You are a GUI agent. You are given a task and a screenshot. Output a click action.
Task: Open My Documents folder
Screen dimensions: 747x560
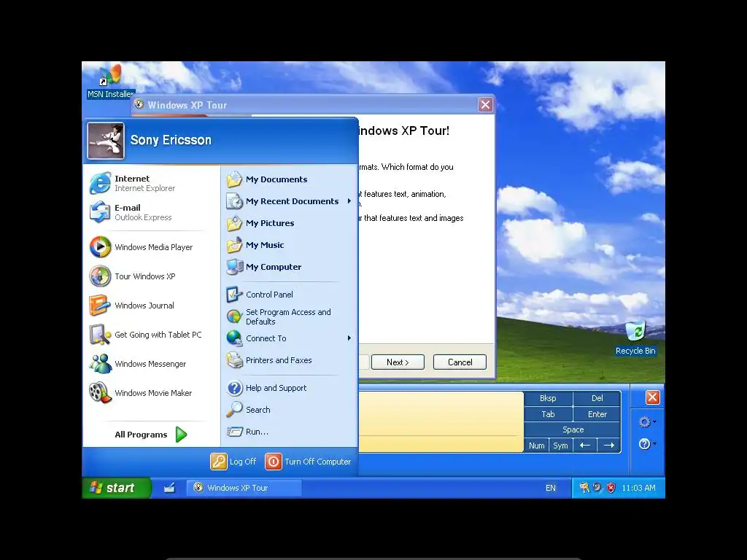click(x=289, y=179)
